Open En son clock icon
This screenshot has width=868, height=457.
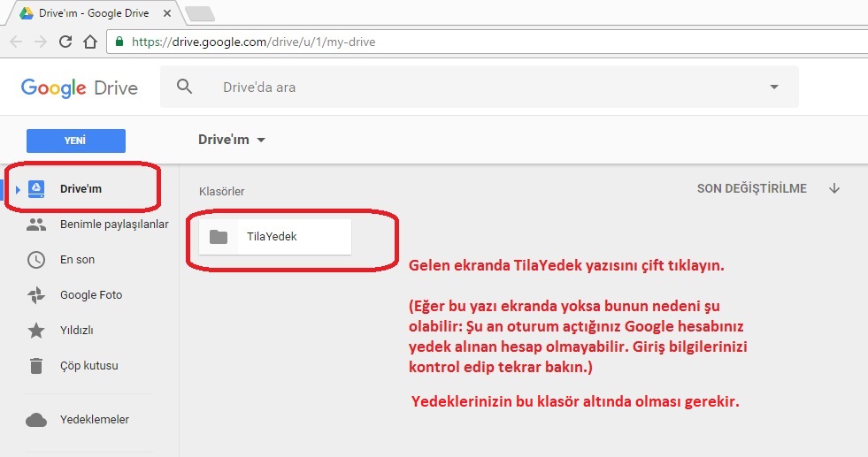[36, 260]
